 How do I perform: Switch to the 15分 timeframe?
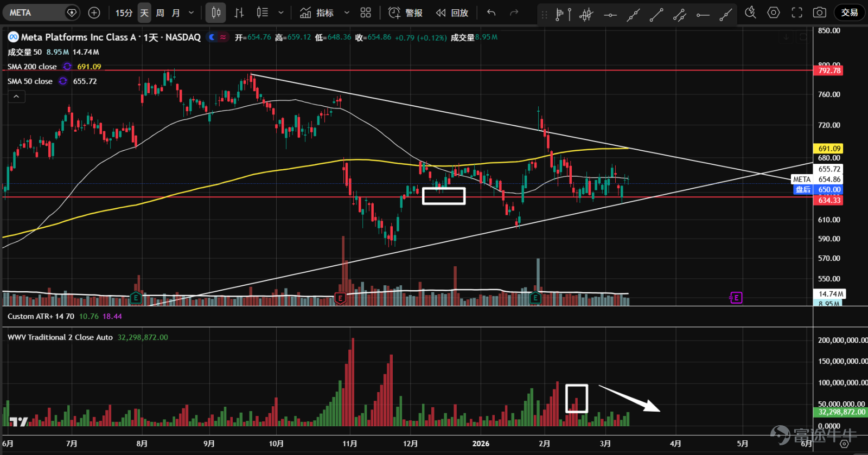point(124,12)
